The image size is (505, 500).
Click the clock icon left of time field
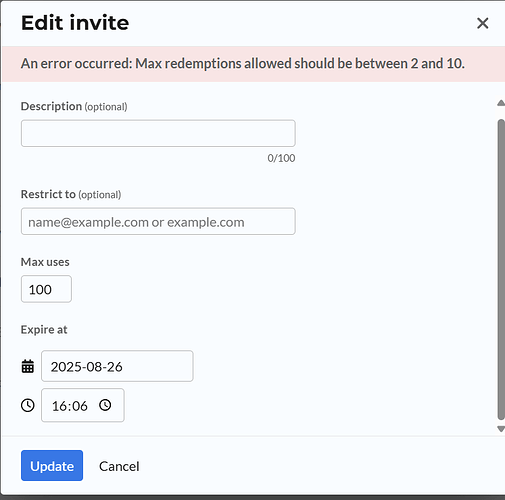pos(28,405)
